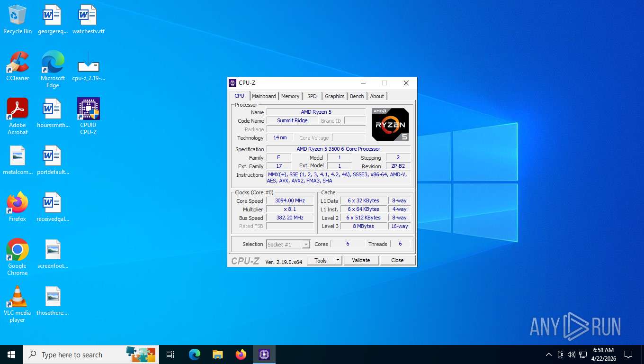Click the Revision value ZP-B2

[398, 166]
